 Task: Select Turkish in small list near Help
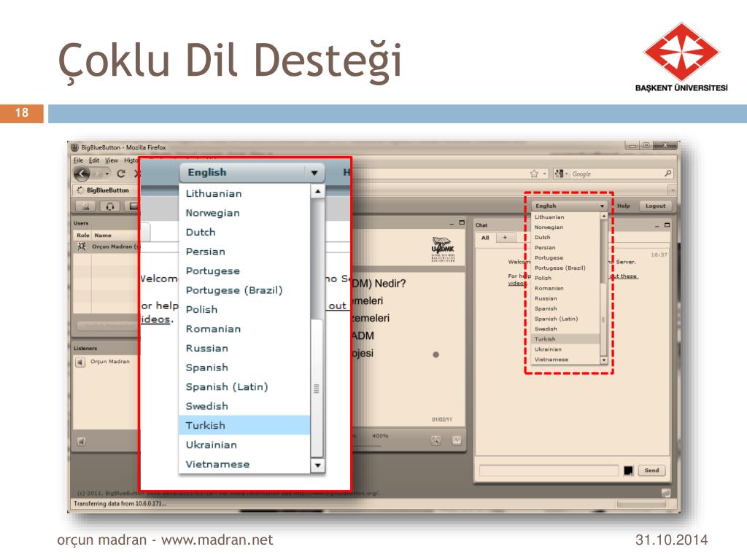(565, 339)
